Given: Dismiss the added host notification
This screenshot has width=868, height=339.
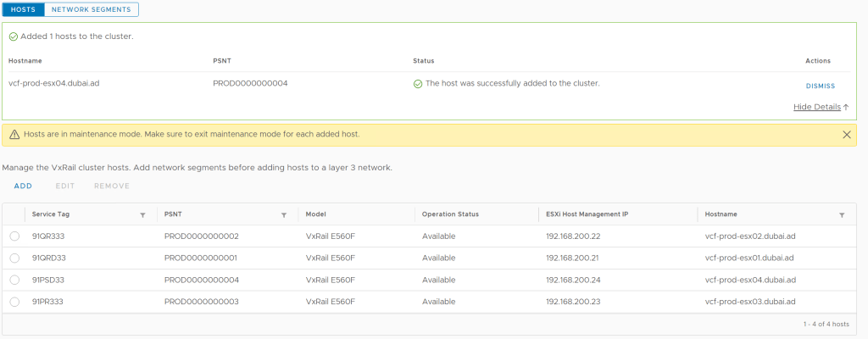Looking at the screenshot, I should [x=820, y=86].
